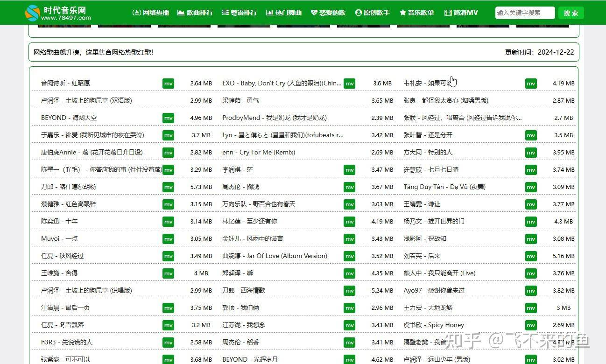Open mv icon for 王力宏 - 天地龙鳞

coord(531,308)
